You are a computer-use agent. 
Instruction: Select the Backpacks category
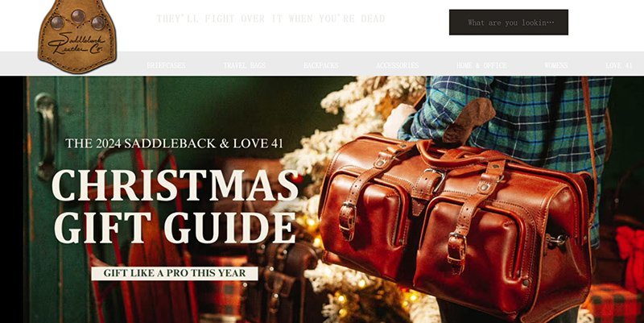[321, 65]
